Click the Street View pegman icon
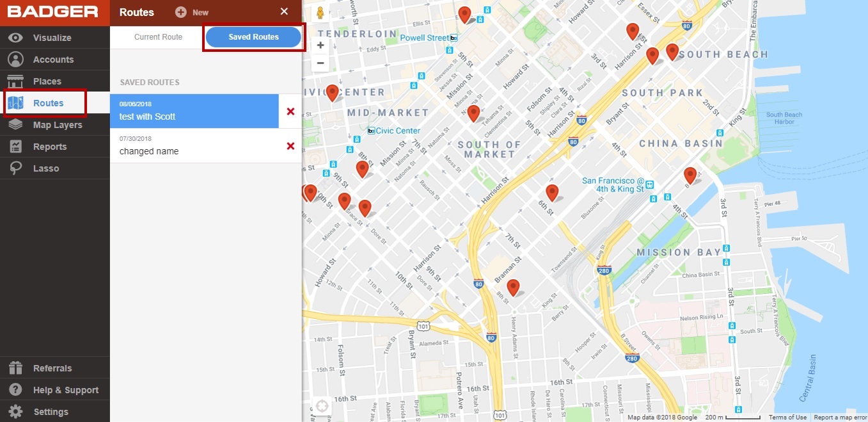Viewport: 868px width, 422px height. pos(320,12)
